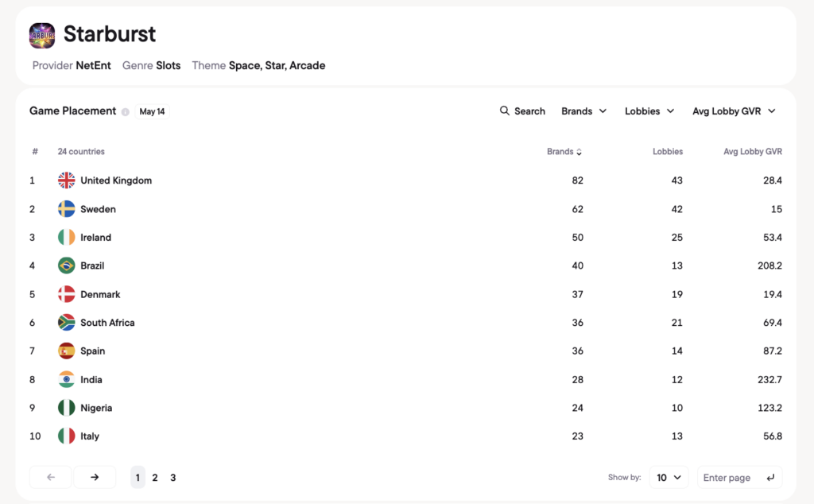Click the Search button

click(522, 111)
